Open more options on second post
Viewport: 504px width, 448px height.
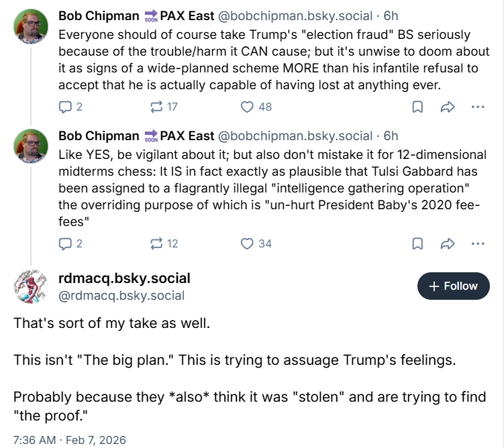pyautogui.click(x=478, y=243)
